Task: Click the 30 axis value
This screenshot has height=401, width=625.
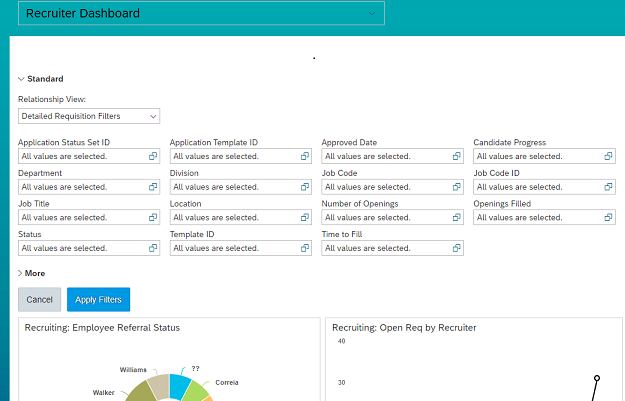Action: tap(342, 383)
